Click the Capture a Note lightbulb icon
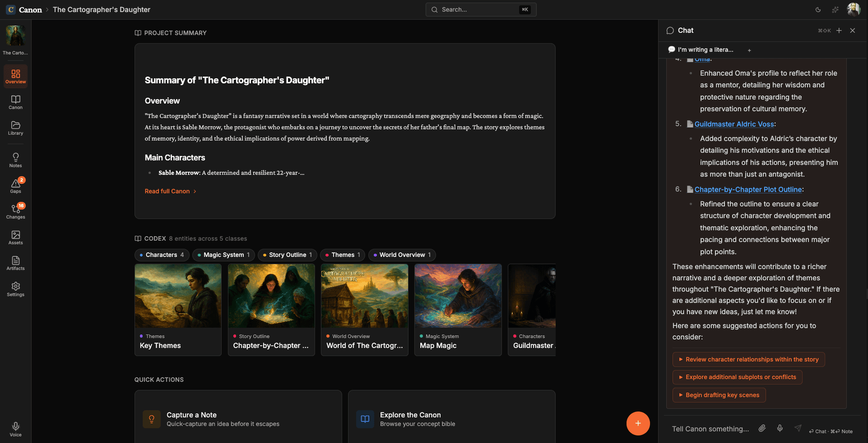The width and height of the screenshot is (868, 443). (x=151, y=419)
